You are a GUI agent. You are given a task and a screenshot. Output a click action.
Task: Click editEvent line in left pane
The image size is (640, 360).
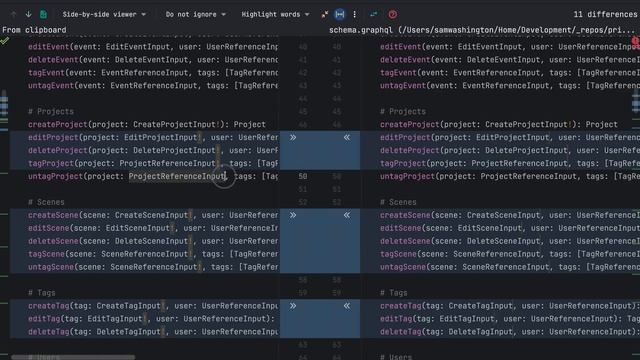tap(153, 47)
